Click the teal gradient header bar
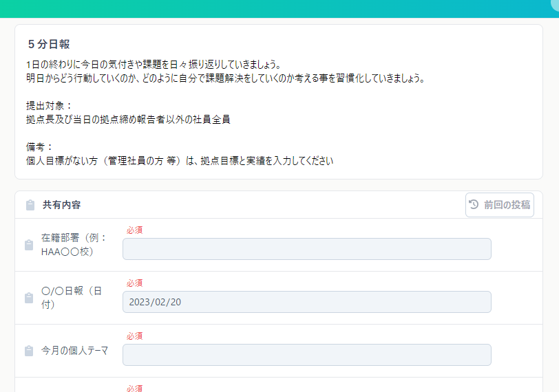This screenshot has width=559, height=392. click(x=275, y=8)
